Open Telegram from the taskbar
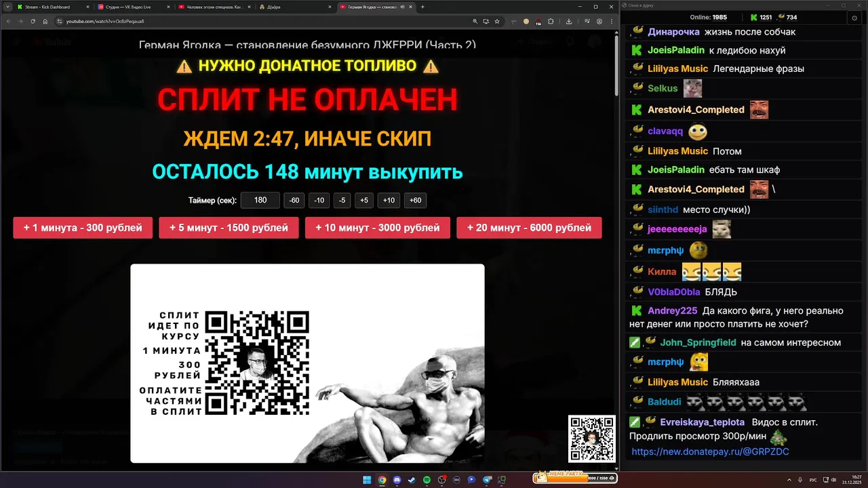Image resolution: width=868 pixels, height=488 pixels. (x=486, y=480)
